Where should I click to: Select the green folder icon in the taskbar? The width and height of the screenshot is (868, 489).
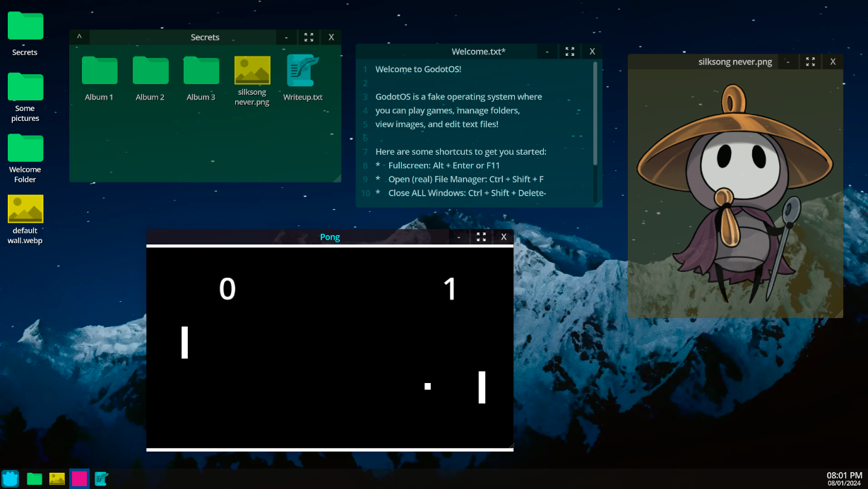(35, 478)
